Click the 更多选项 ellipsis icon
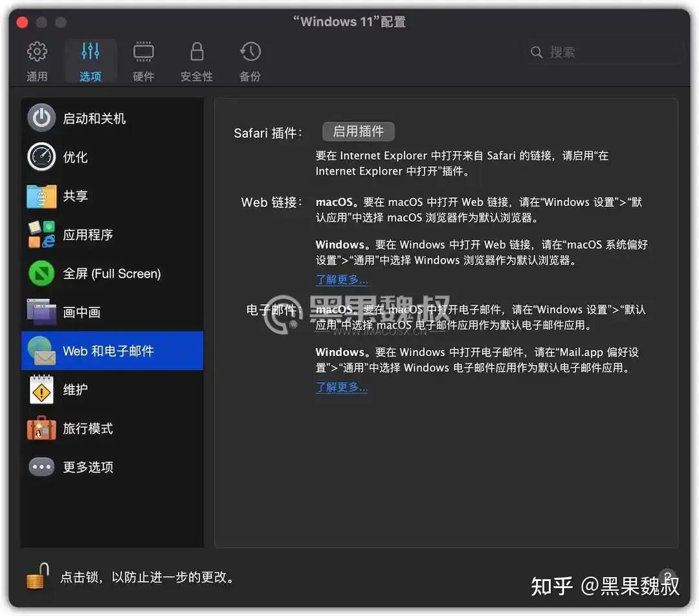 click(x=41, y=467)
